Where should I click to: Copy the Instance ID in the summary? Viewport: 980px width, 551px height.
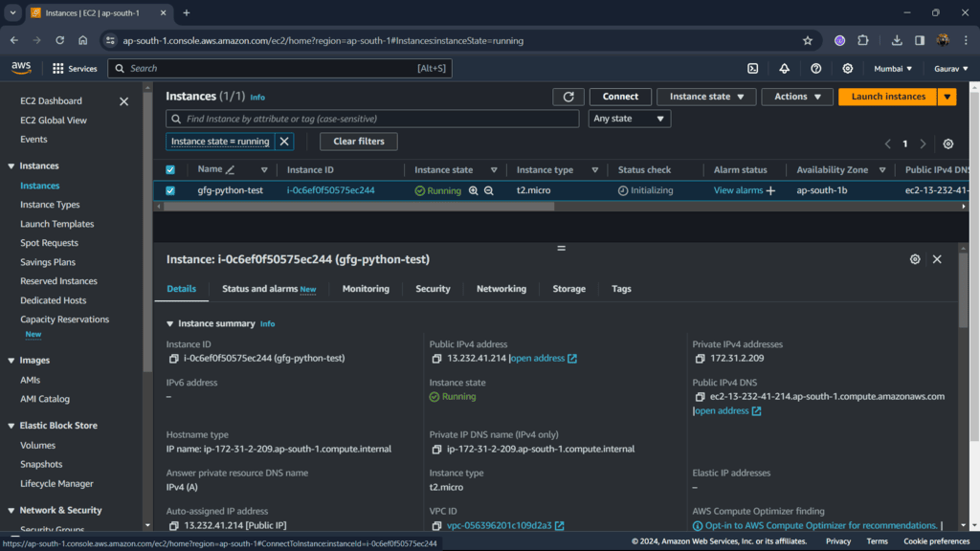click(174, 359)
